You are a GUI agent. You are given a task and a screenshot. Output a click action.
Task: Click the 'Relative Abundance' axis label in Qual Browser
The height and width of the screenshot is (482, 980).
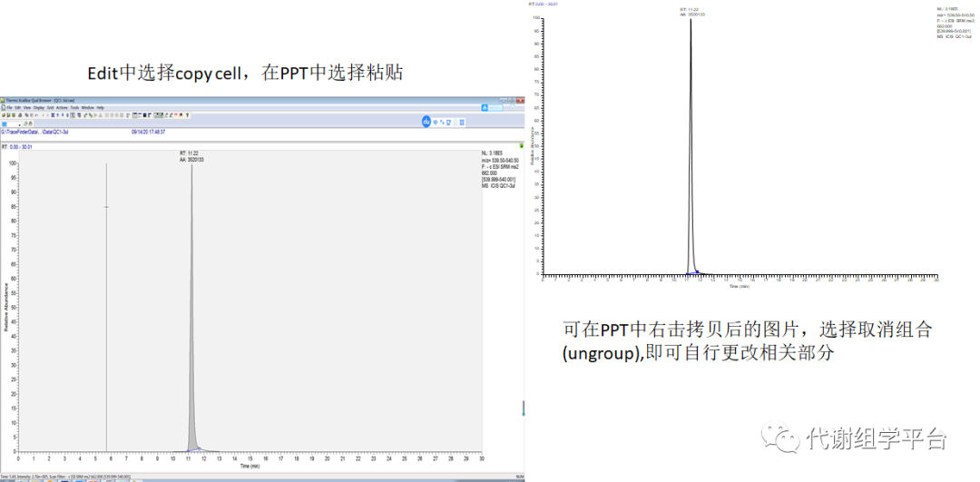click(7, 306)
